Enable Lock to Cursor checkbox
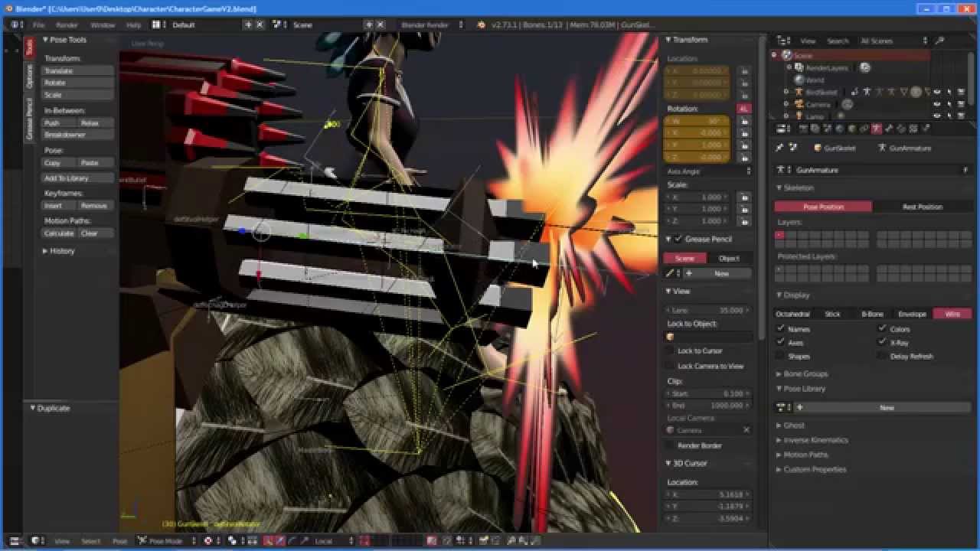Screen dimensions: 980x551 (x=671, y=350)
